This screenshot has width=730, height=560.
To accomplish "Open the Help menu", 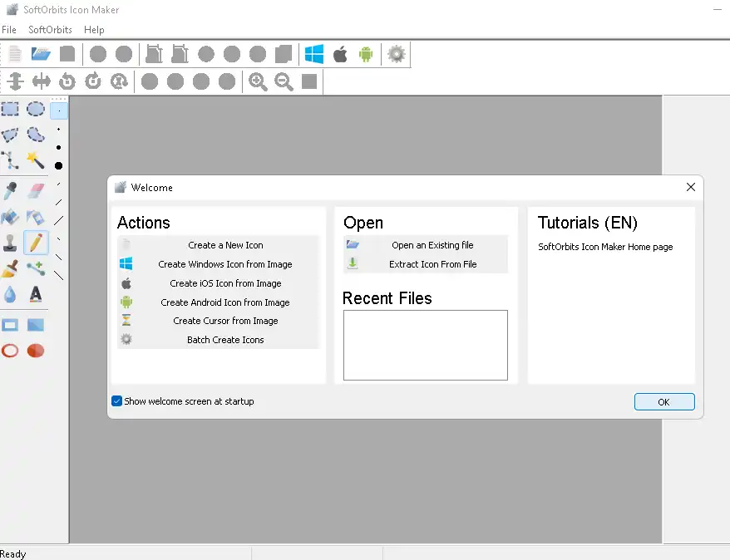I will [94, 30].
